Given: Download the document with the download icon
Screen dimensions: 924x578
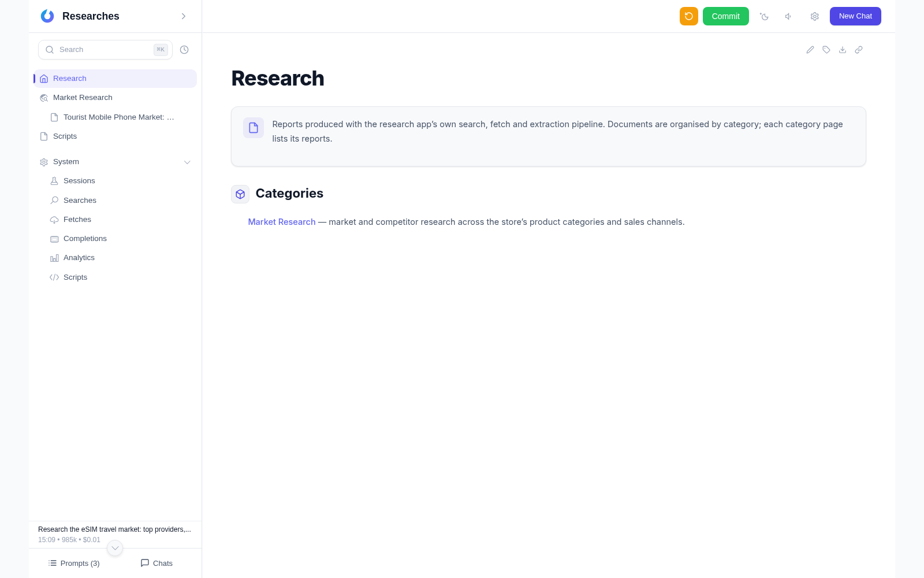Looking at the screenshot, I should tap(843, 50).
